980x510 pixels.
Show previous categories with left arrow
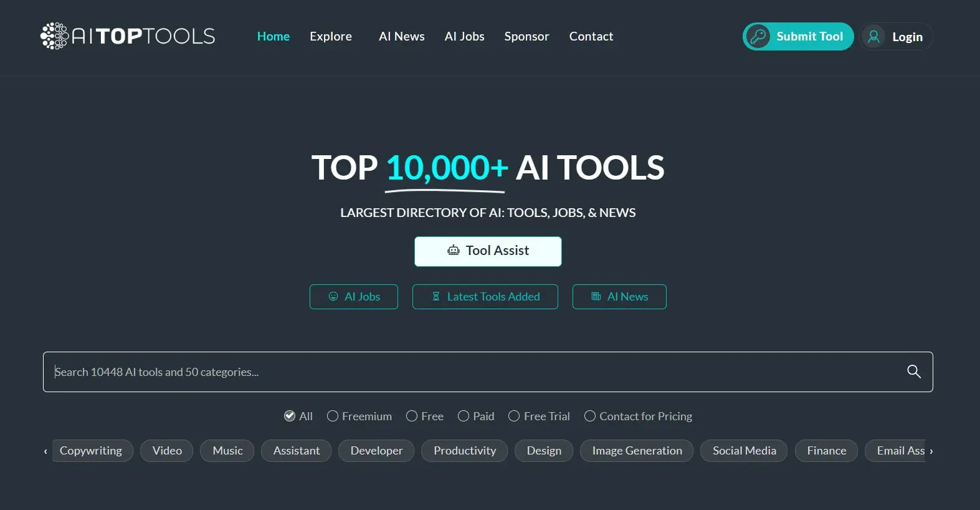pos(45,451)
